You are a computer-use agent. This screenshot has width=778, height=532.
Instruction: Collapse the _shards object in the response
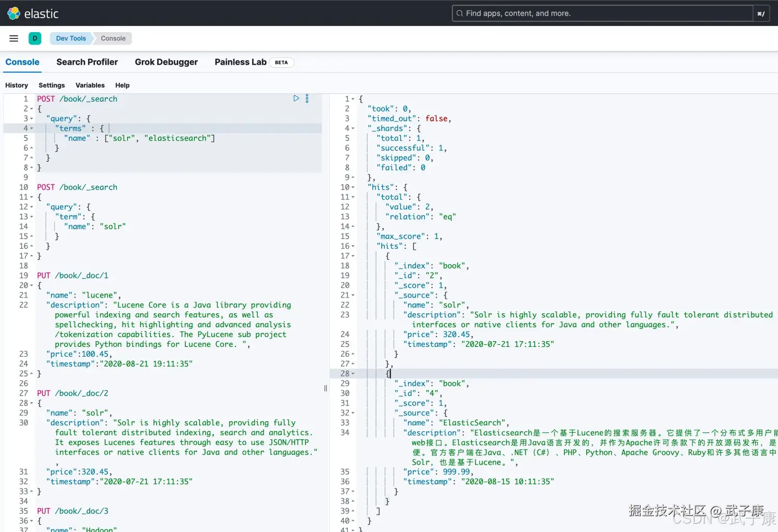pyautogui.click(x=352, y=128)
